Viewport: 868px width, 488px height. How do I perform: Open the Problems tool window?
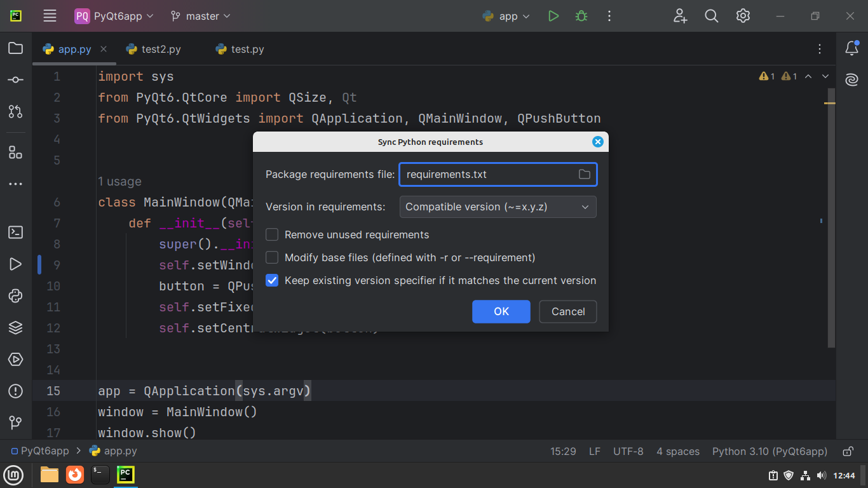click(16, 391)
